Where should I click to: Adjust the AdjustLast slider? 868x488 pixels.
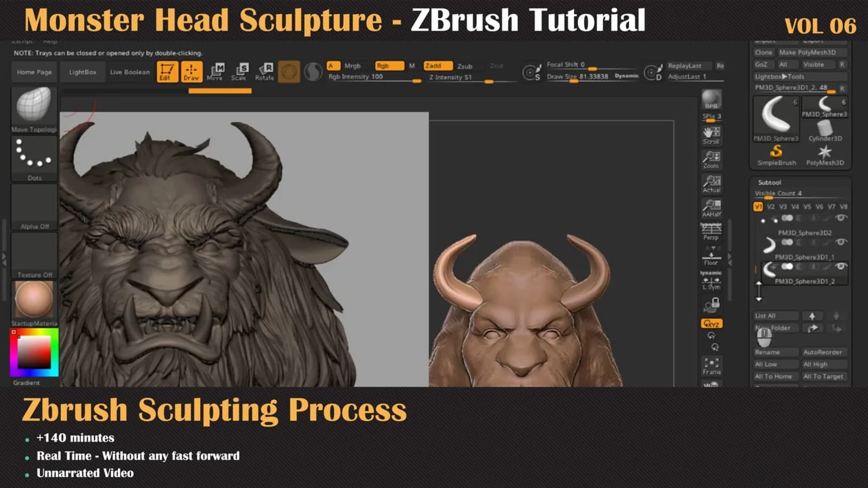click(695, 77)
